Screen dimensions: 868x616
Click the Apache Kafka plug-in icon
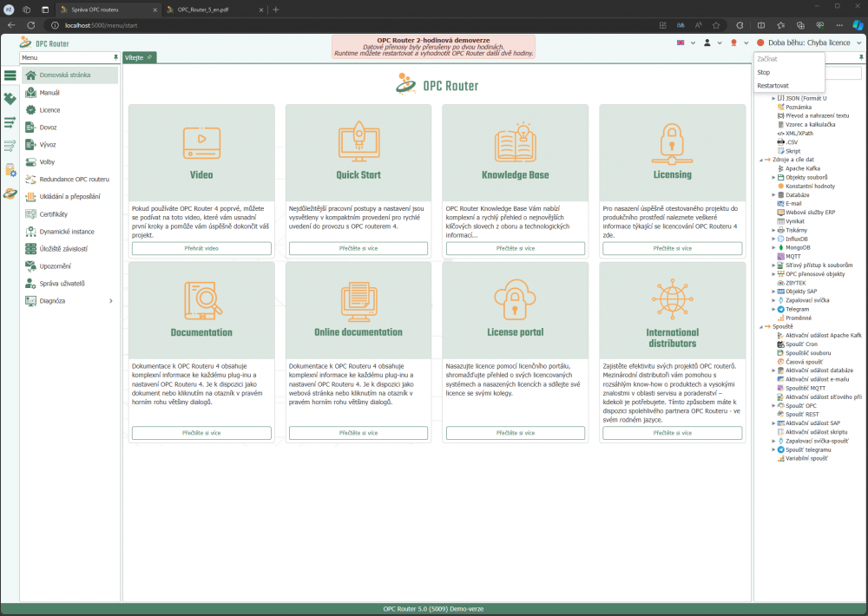click(x=780, y=168)
